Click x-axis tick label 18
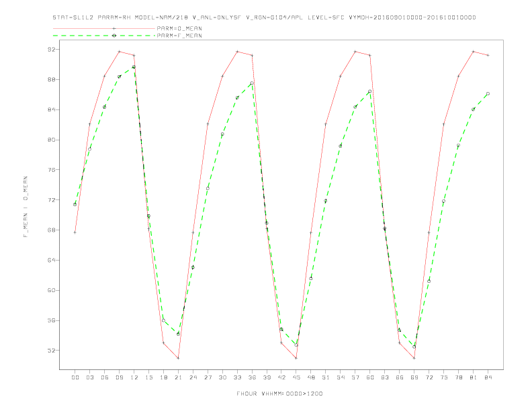The height and width of the screenshot is (411, 532). 163,377
